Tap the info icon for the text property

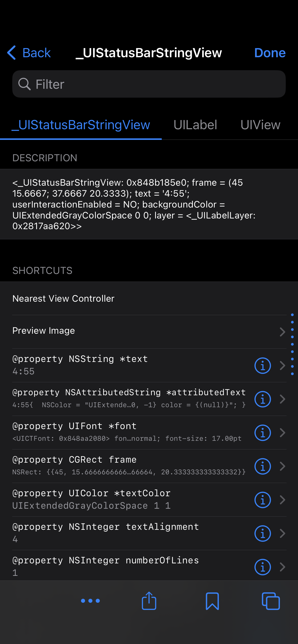262,365
